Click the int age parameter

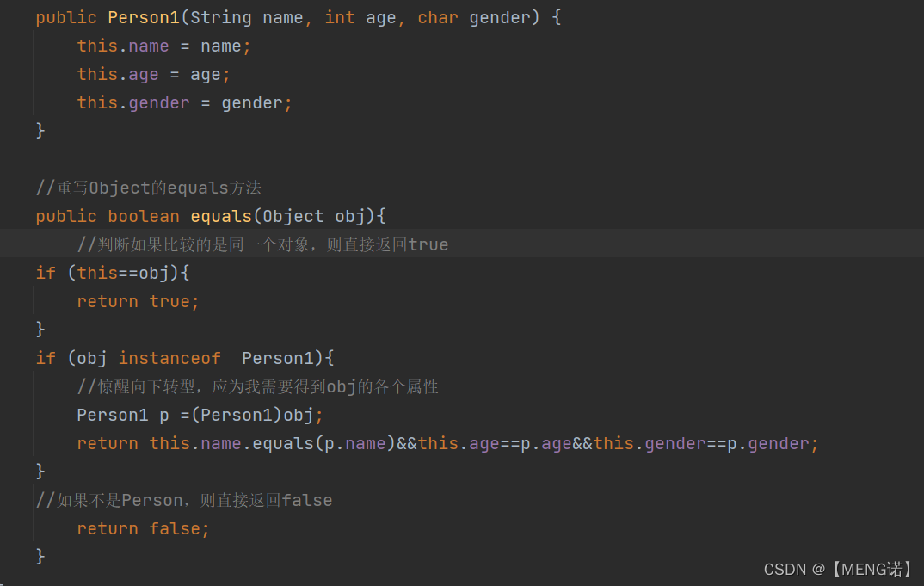point(361,17)
